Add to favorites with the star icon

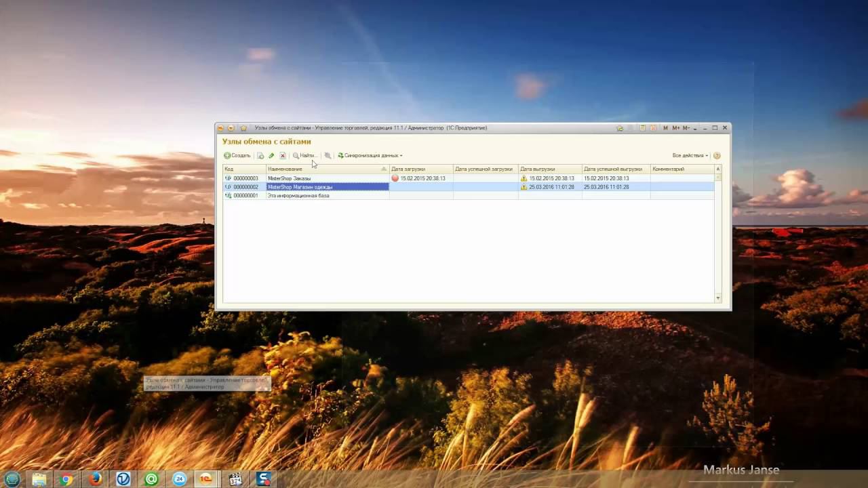243,127
